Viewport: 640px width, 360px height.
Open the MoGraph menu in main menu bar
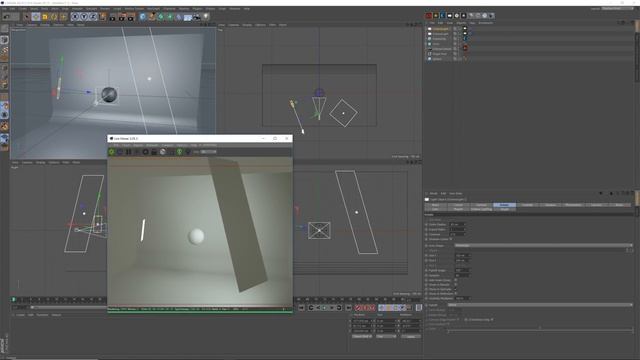click(x=153, y=9)
